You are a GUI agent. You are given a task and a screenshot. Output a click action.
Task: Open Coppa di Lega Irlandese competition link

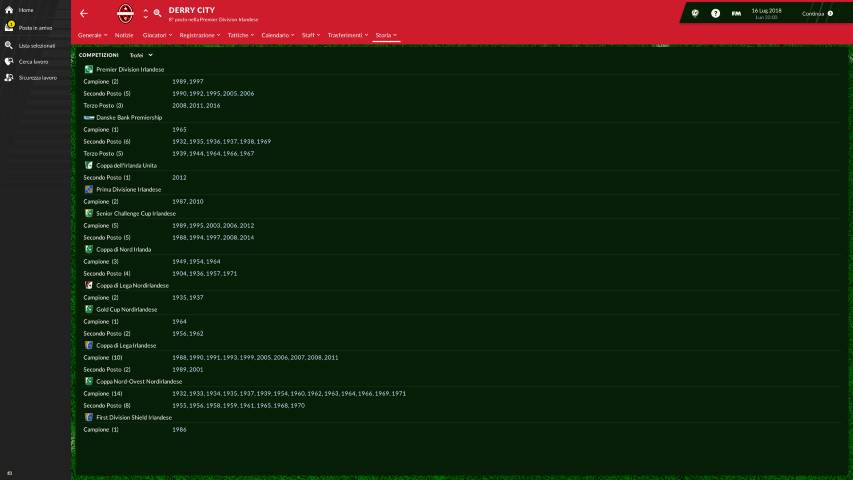click(126, 346)
